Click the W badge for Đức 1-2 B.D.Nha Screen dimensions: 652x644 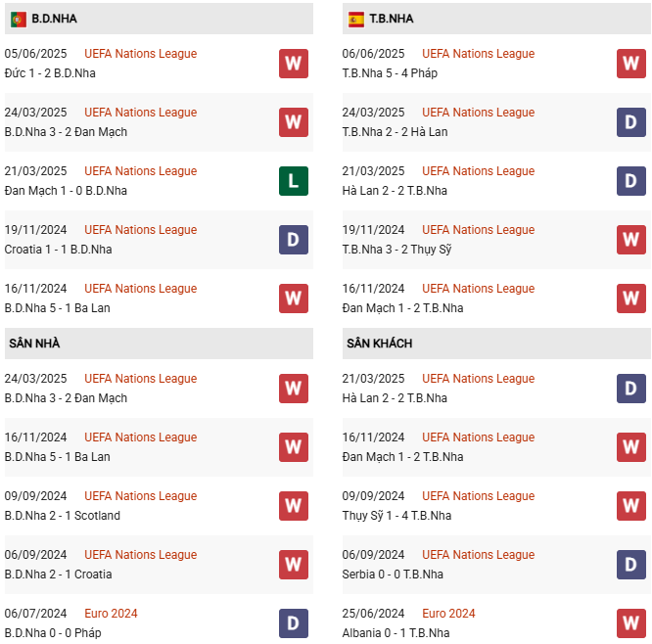click(294, 64)
